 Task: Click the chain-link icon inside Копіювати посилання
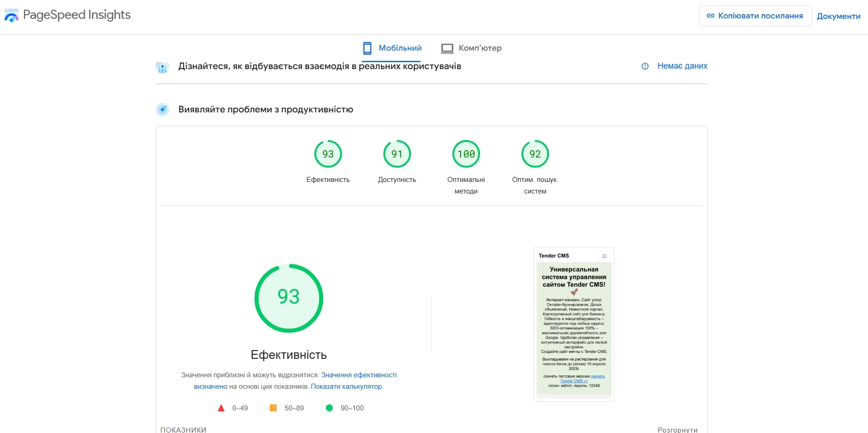pos(710,15)
